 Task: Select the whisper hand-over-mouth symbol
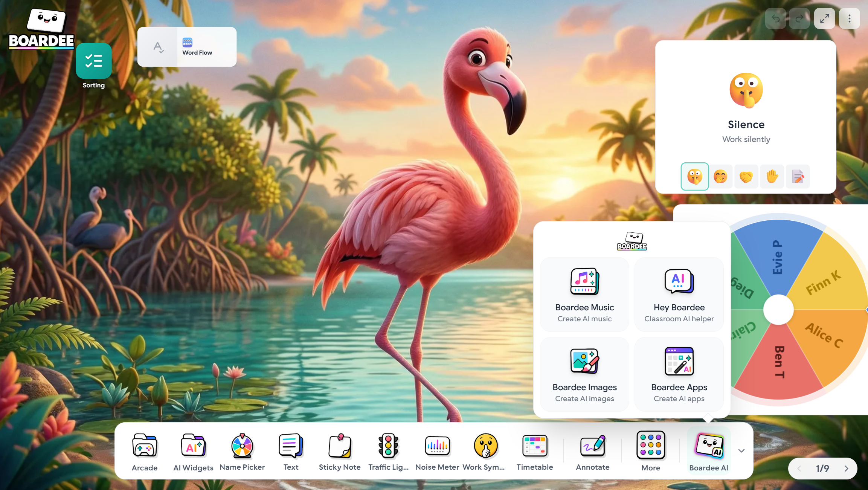(720, 176)
